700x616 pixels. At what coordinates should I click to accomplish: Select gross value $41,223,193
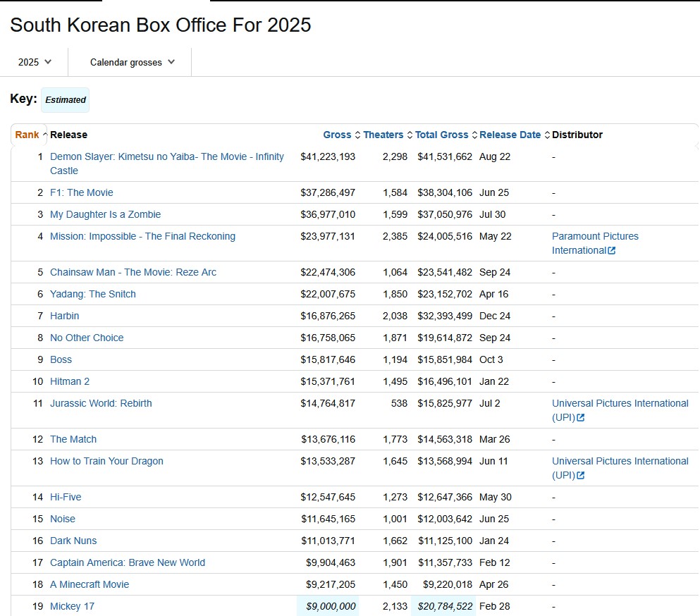click(328, 156)
